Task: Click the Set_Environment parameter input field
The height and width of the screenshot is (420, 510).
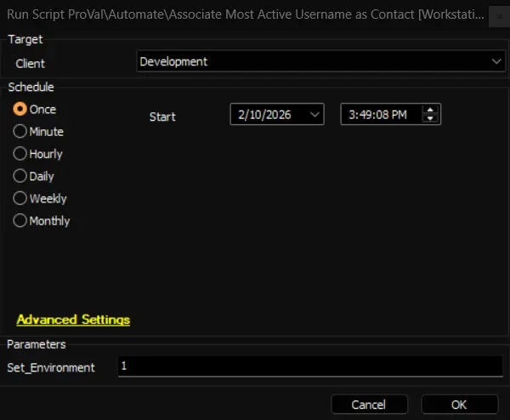Action: (x=311, y=366)
